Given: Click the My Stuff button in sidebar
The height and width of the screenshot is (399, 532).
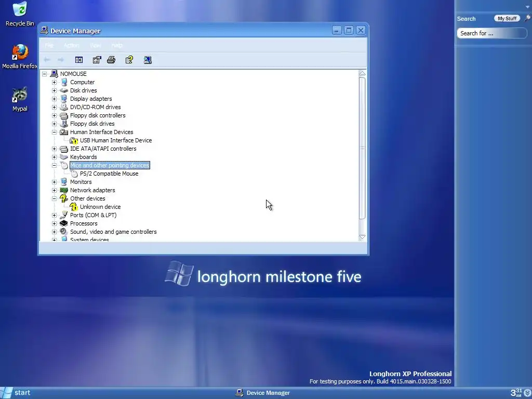Looking at the screenshot, I should 507,19.
